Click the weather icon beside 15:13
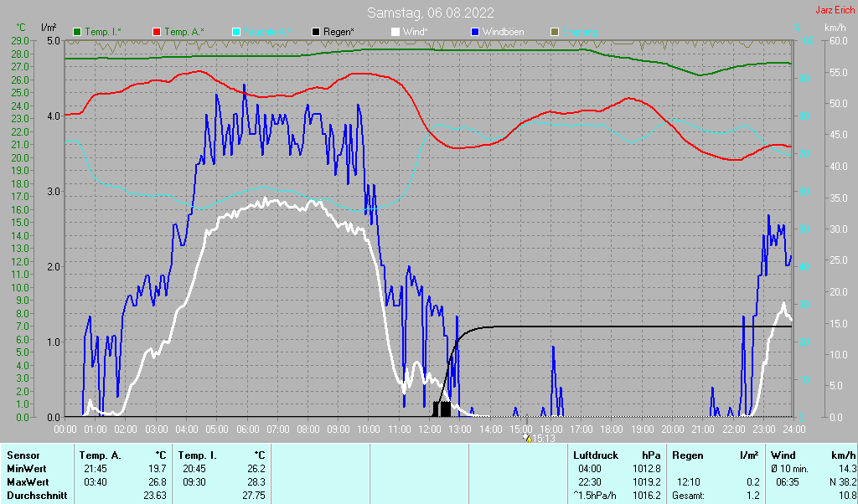The height and width of the screenshot is (504, 858). (526, 437)
